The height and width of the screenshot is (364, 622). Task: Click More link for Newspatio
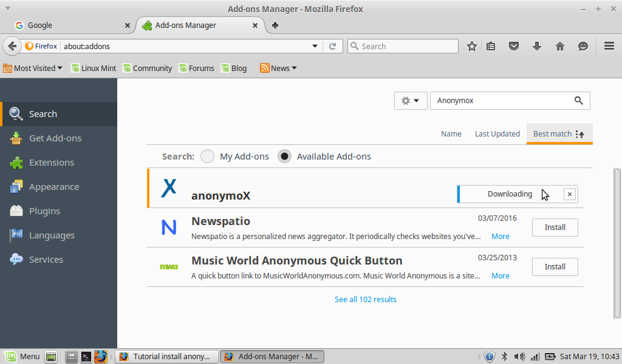point(501,237)
